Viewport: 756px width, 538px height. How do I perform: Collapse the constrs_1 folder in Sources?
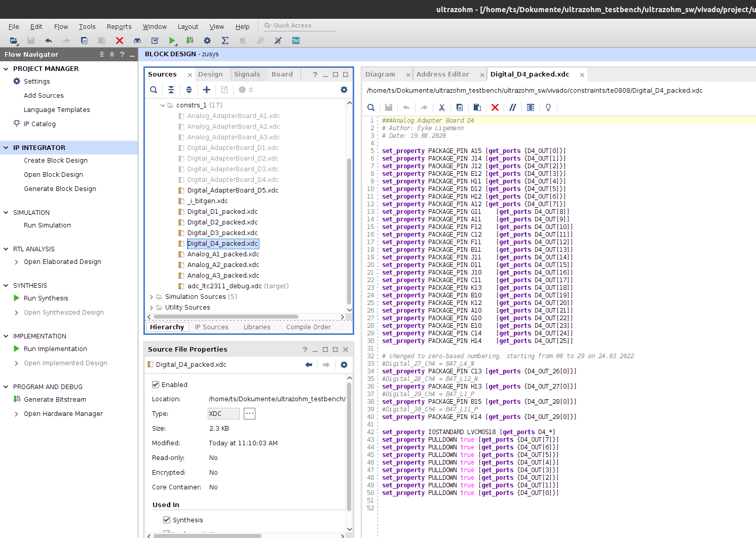tap(163, 105)
